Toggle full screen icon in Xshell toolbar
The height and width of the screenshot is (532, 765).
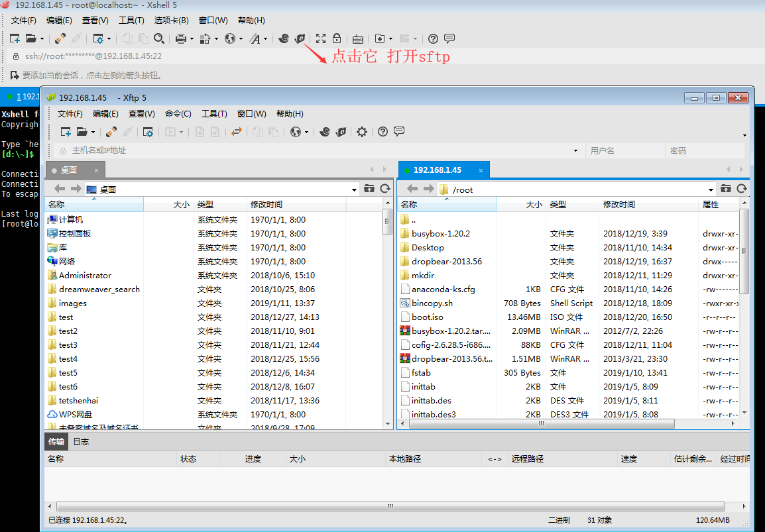(321, 38)
